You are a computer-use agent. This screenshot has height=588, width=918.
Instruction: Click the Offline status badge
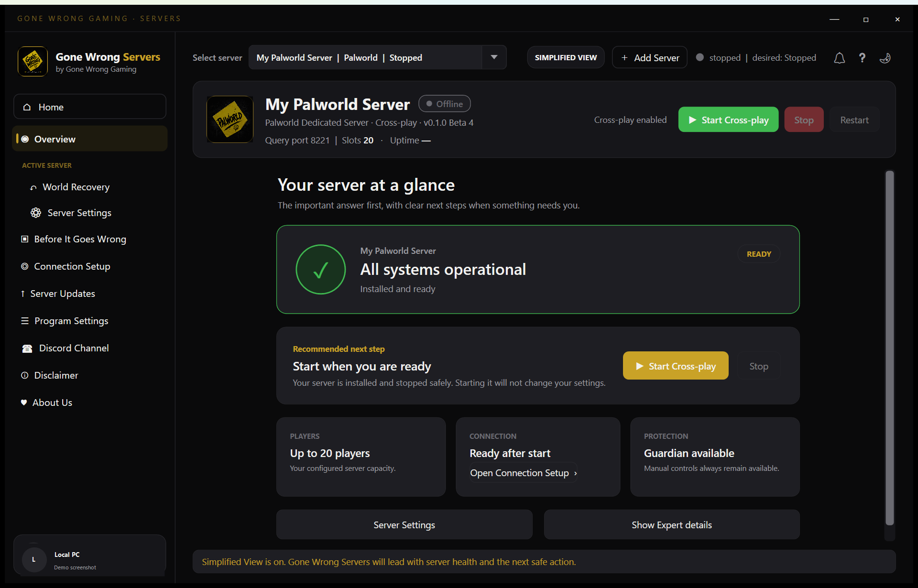point(444,104)
